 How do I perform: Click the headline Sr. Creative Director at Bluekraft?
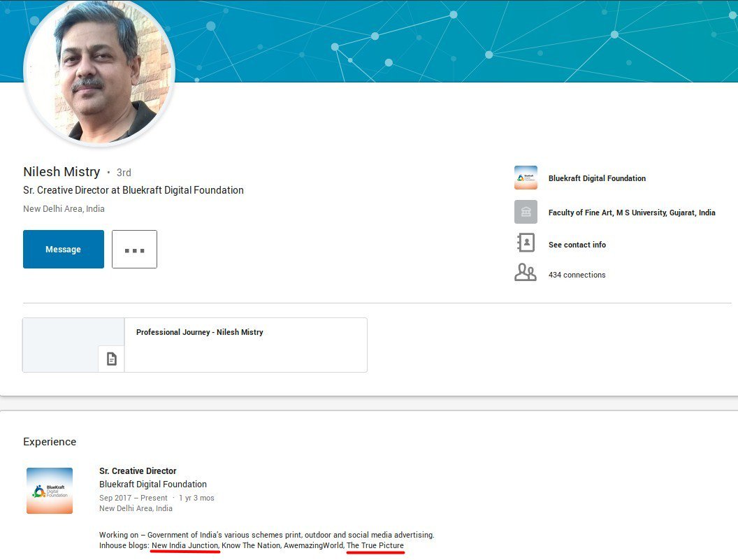[x=133, y=190]
